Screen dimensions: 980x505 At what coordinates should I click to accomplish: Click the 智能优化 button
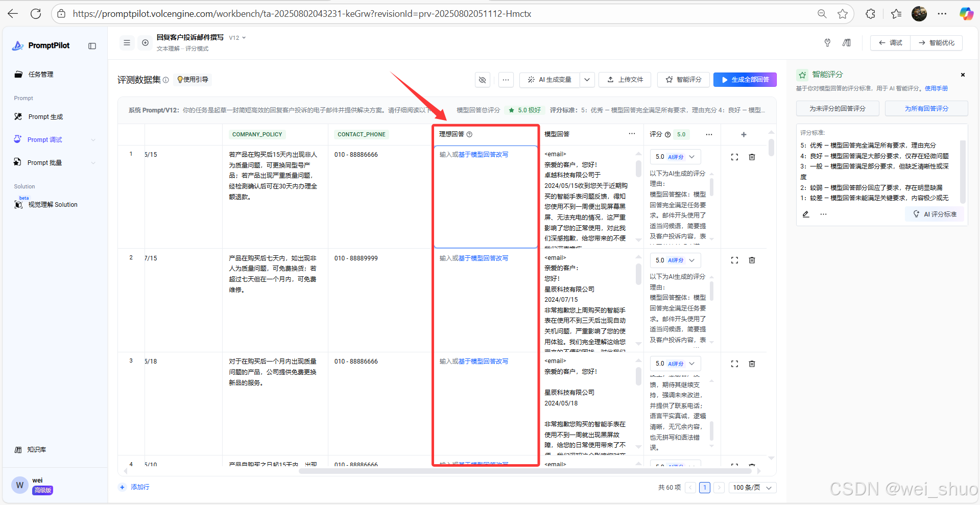[x=937, y=43]
